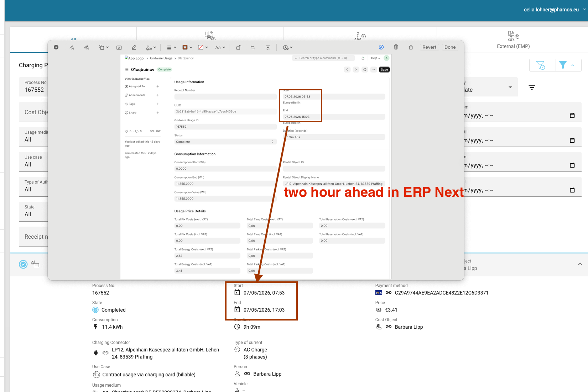
Task: Click the Revert button
Action: click(x=429, y=47)
